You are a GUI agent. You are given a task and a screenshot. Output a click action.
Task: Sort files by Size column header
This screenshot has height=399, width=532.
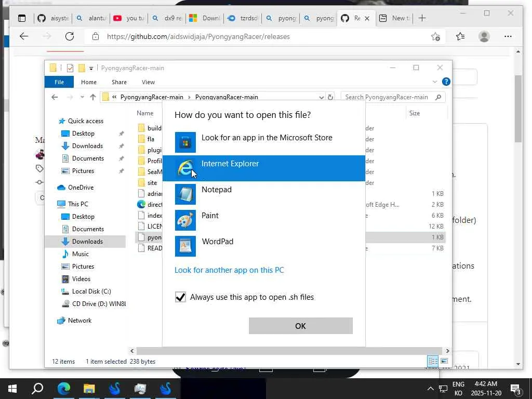tap(414, 113)
